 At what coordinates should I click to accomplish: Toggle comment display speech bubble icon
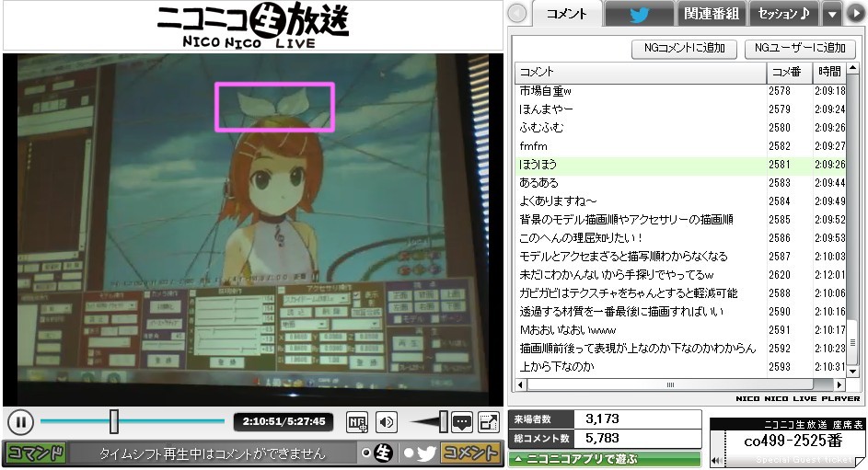coord(462,423)
